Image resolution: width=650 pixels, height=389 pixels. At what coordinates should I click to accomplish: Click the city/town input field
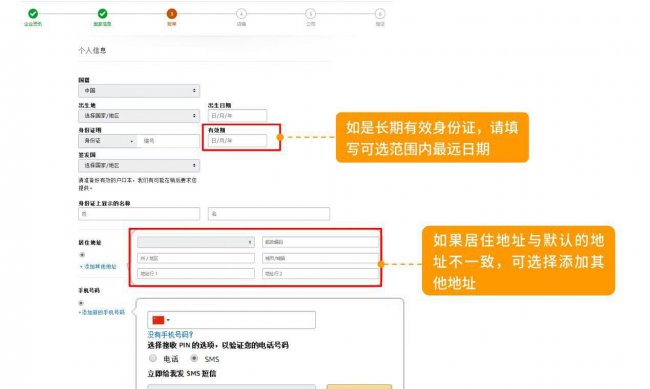(320, 258)
